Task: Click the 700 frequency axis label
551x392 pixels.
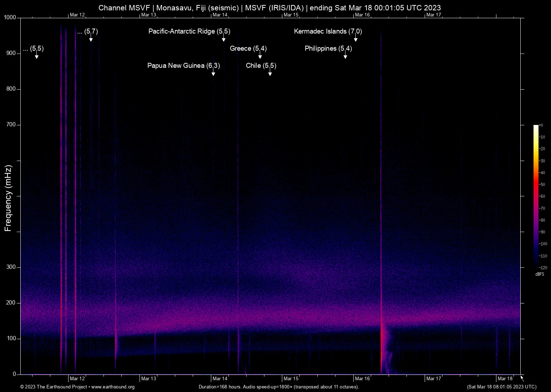Action: tap(11, 125)
